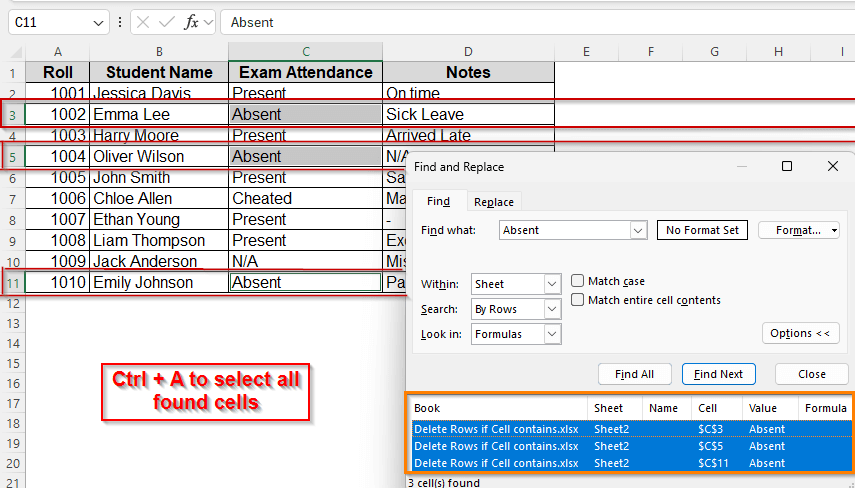This screenshot has width=855, height=488.
Task: Open the Look in Formulas dropdown
Action: [552, 335]
